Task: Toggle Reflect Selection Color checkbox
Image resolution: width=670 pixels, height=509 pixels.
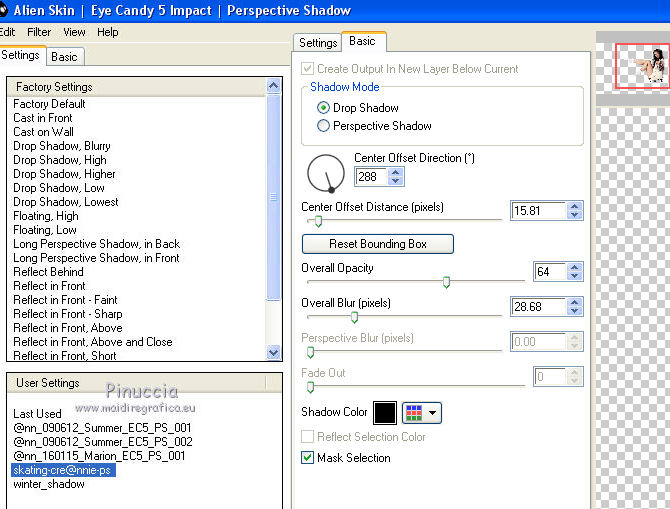Action: [307, 437]
